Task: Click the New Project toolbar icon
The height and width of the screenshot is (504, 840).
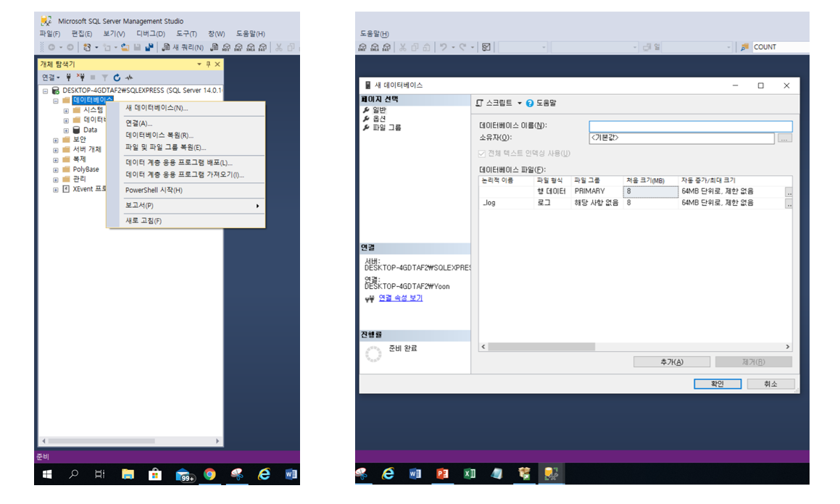Action: [x=87, y=47]
